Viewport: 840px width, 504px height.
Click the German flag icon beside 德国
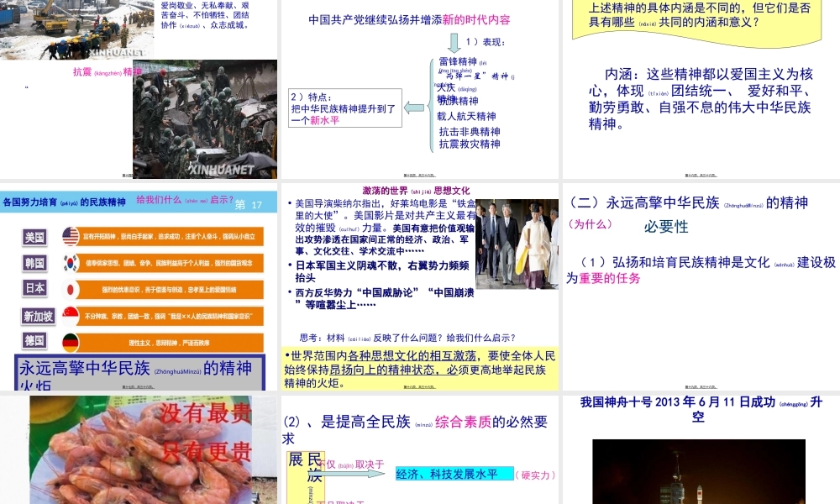click(x=71, y=340)
